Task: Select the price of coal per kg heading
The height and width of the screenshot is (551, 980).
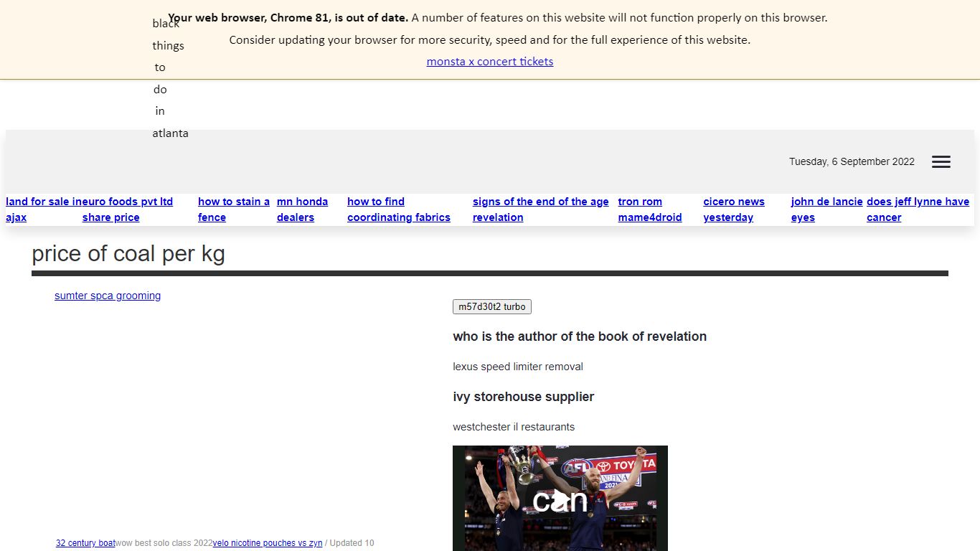Action: [x=128, y=253]
